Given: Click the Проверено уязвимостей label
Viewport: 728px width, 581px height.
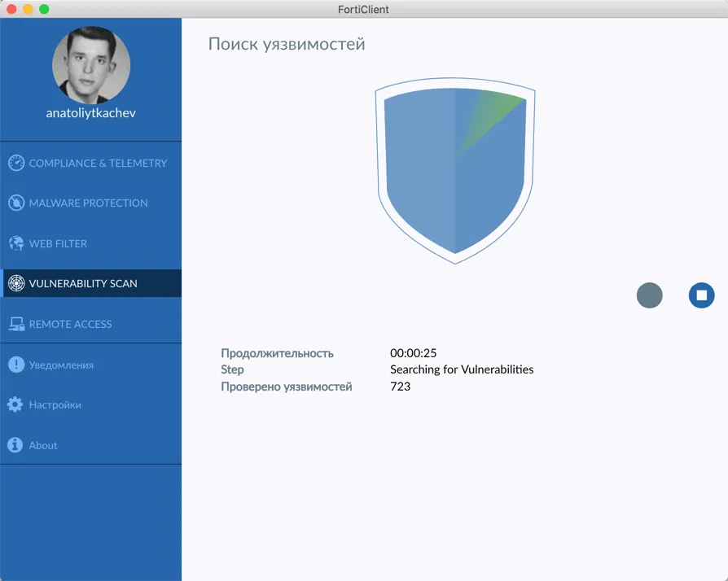Looking at the screenshot, I should tap(287, 386).
